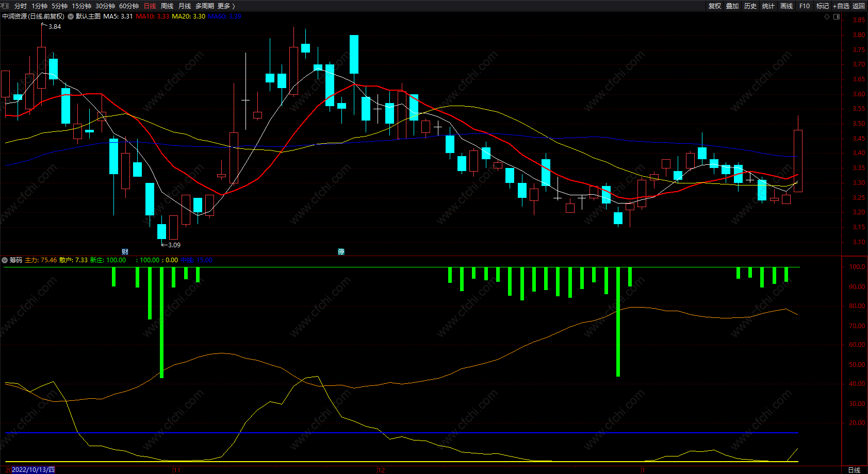Click the 散户: 7.33 value
868x474 pixels.
click(x=74, y=260)
